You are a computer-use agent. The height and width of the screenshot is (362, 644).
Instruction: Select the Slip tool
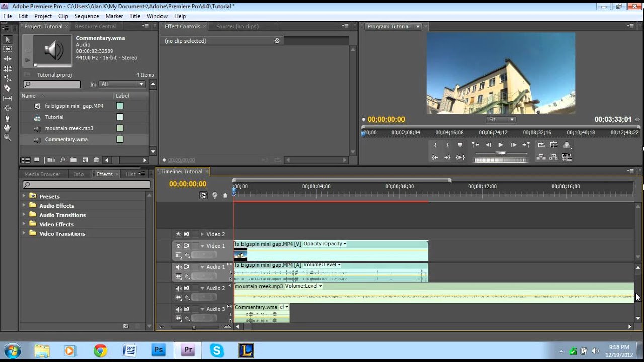pos(8,98)
